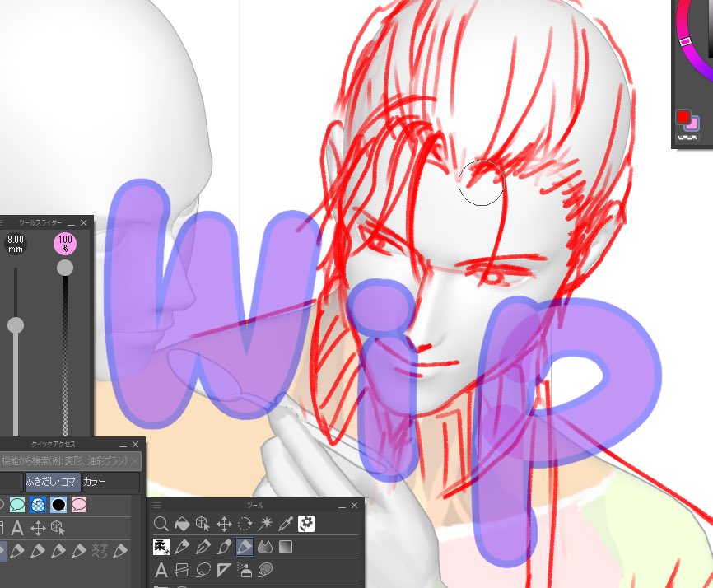The height and width of the screenshot is (588, 713).
Task: Choose the blue dotted balloon in Quick Access
Action: click(x=38, y=505)
